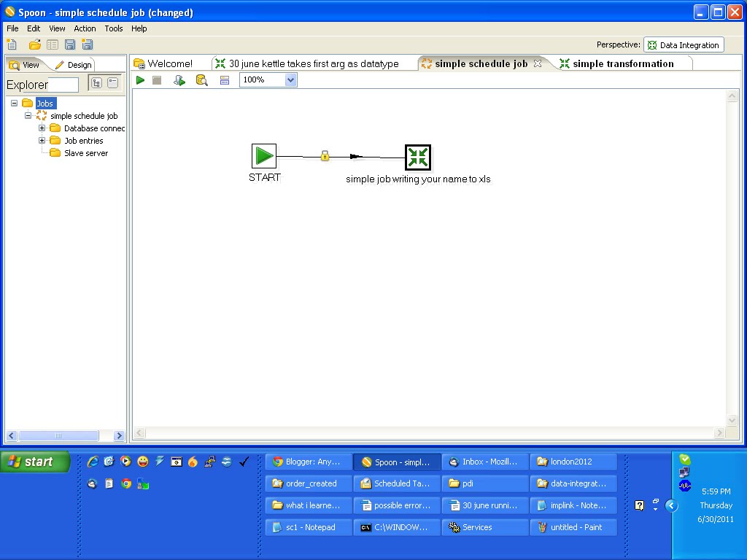This screenshot has height=560, width=747.
Task: Open the zoom percentage dropdown
Action: pos(290,79)
